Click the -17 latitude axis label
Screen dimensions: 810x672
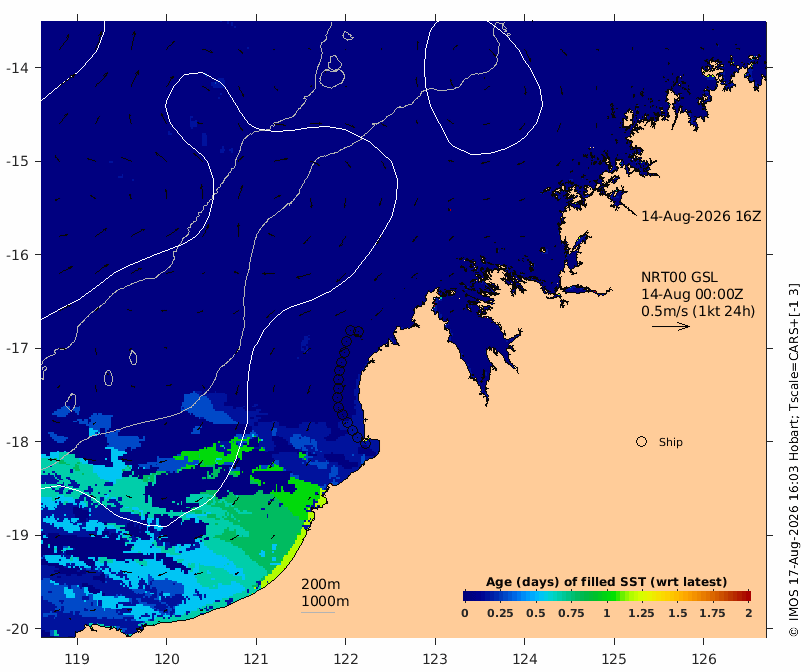17,348
